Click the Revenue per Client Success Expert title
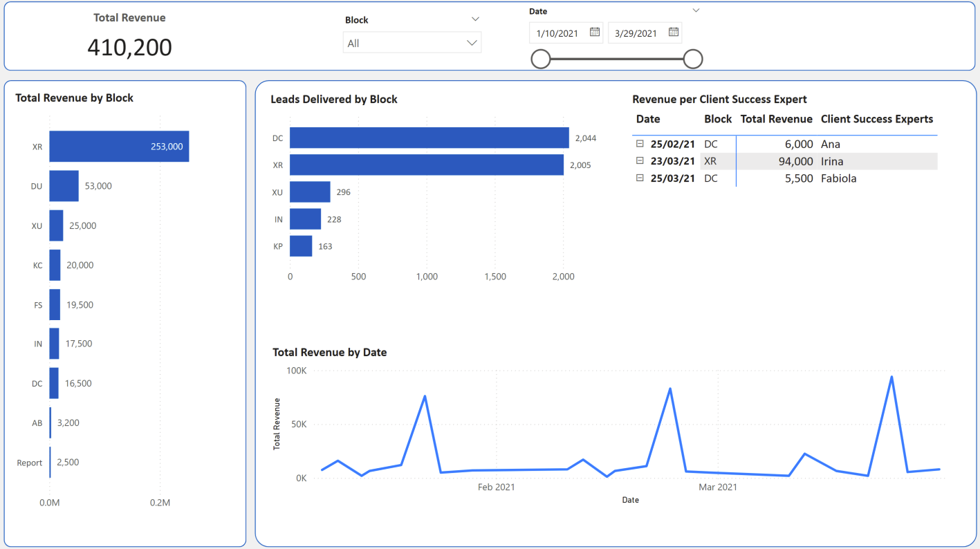The width and height of the screenshot is (980, 549). click(720, 100)
